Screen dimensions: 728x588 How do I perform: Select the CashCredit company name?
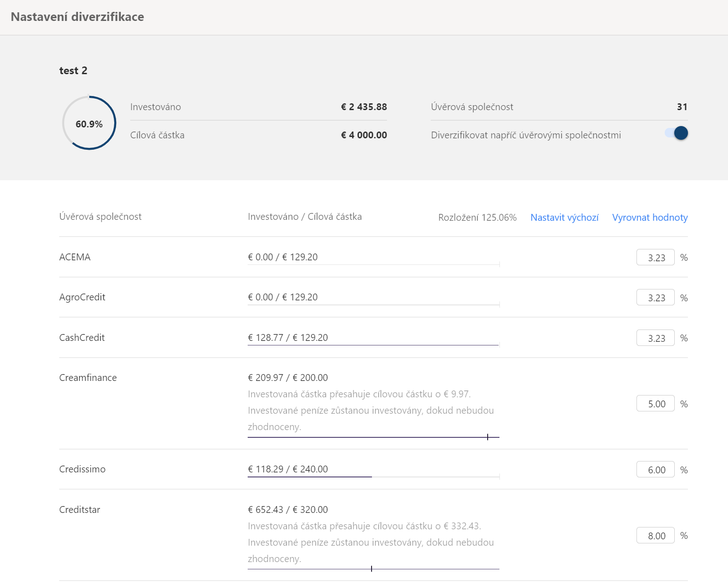coord(82,338)
